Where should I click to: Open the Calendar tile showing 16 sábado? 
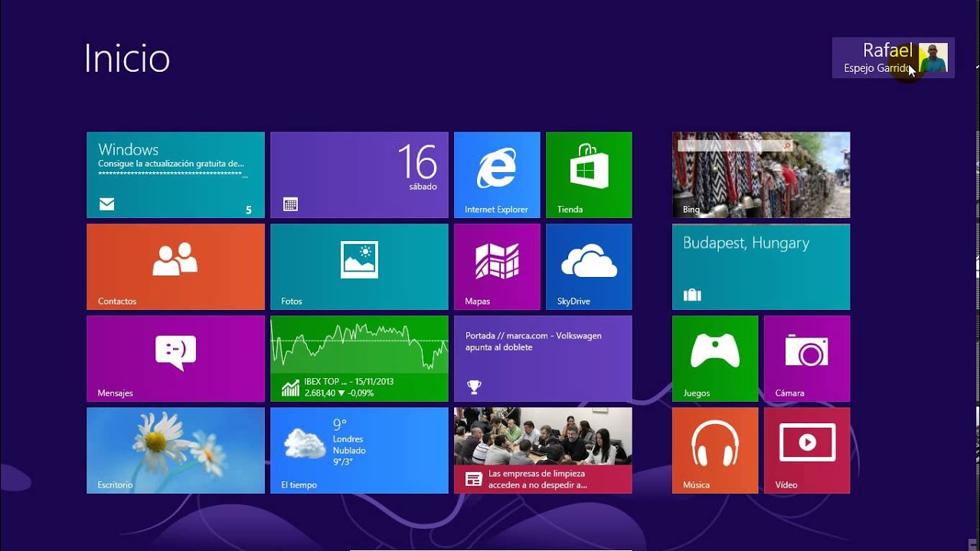tap(359, 174)
